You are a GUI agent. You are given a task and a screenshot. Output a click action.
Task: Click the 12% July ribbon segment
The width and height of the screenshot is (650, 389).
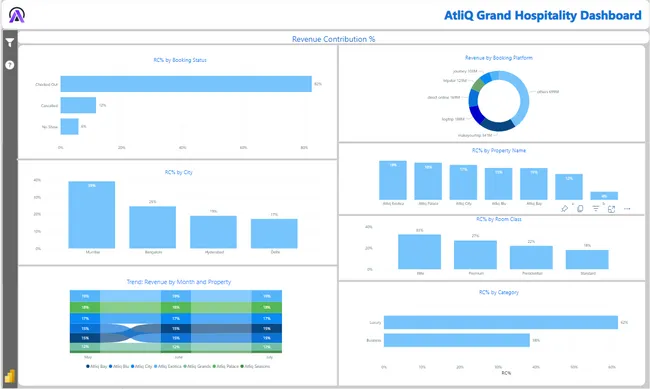[267, 347]
